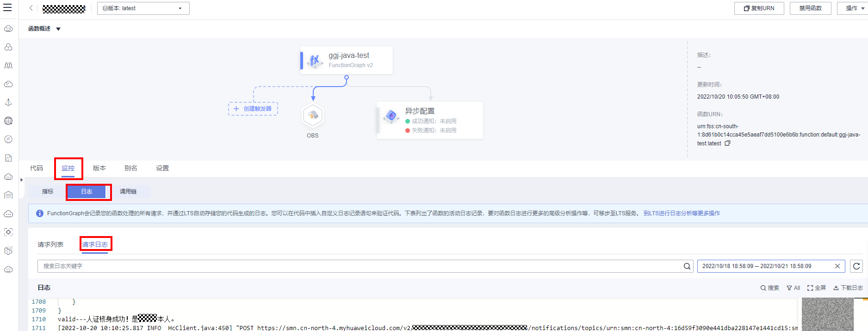Click the update time 2022/10/20 10:05:50 text
This screenshot has width=868, height=331.
coord(738,97)
